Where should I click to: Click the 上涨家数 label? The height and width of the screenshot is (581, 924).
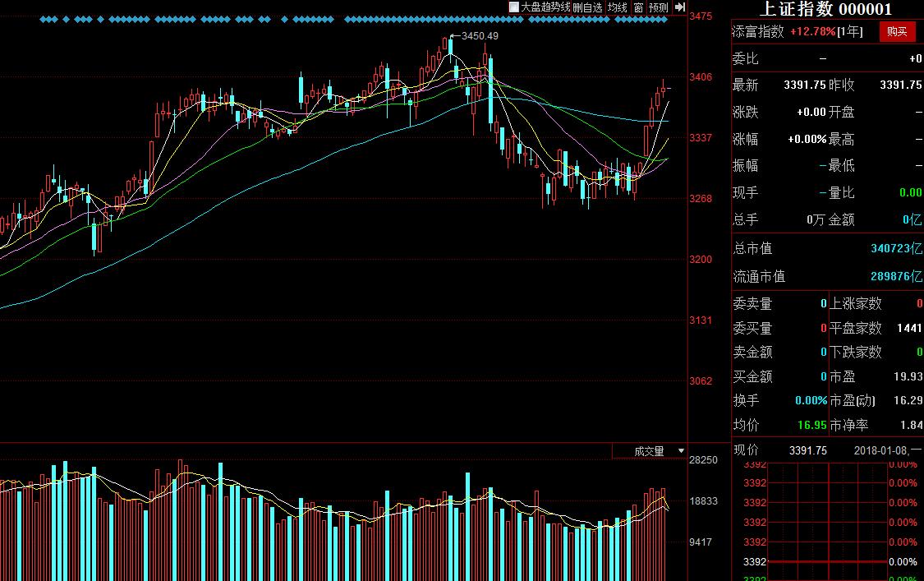click(856, 304)
